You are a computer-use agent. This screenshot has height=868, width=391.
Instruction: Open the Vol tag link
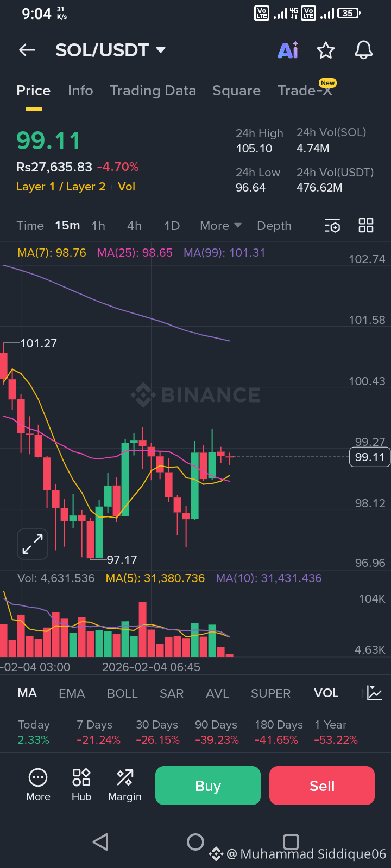(127, 187)
